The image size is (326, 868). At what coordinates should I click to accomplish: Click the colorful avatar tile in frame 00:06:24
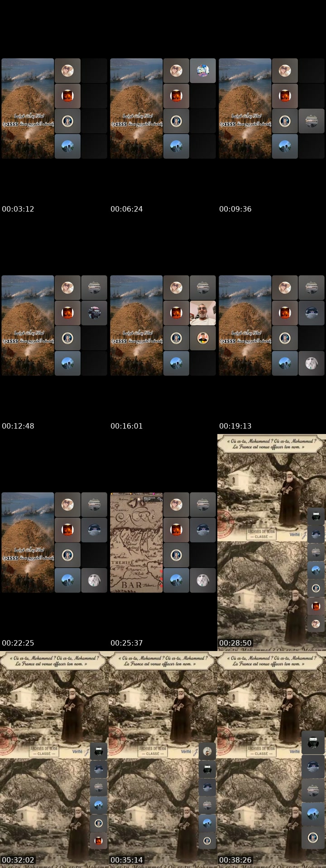(203, 71)
